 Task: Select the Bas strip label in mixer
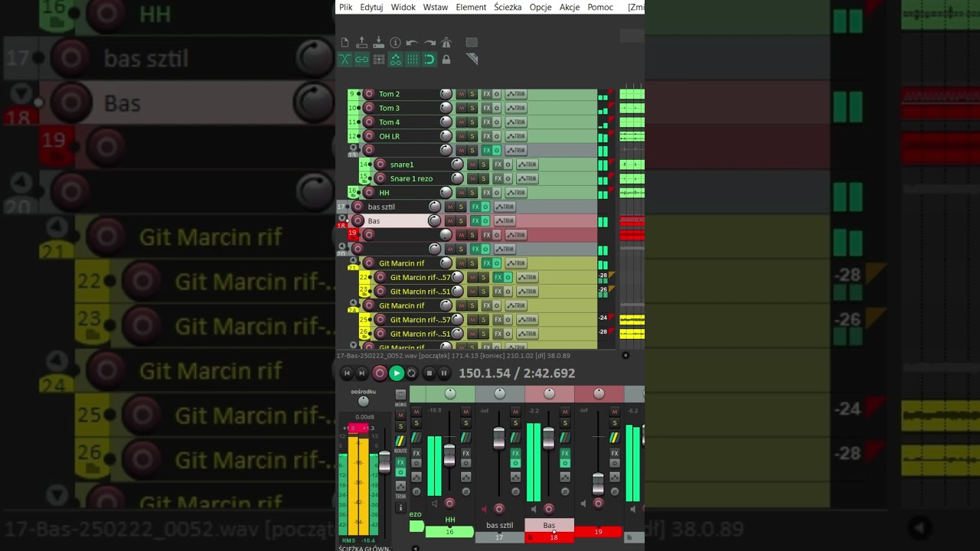pos(549,525)
